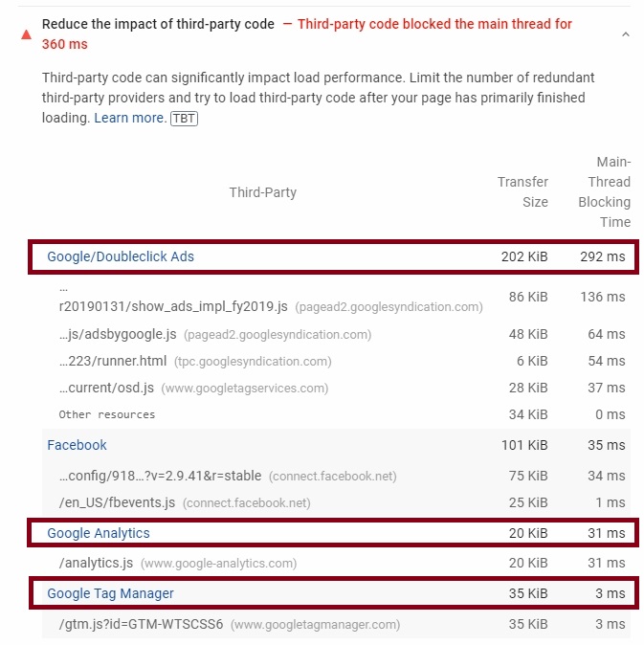Click the 'Main-Thread Blocking Time' column header
Screen dimensions: 644x645
pyautogui.click(x=604, y=192)
